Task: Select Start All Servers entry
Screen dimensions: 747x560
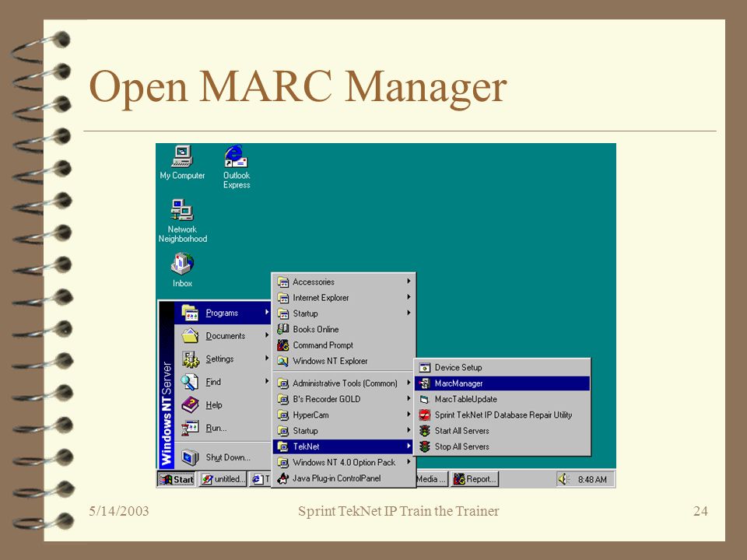Action: point(502,430)
